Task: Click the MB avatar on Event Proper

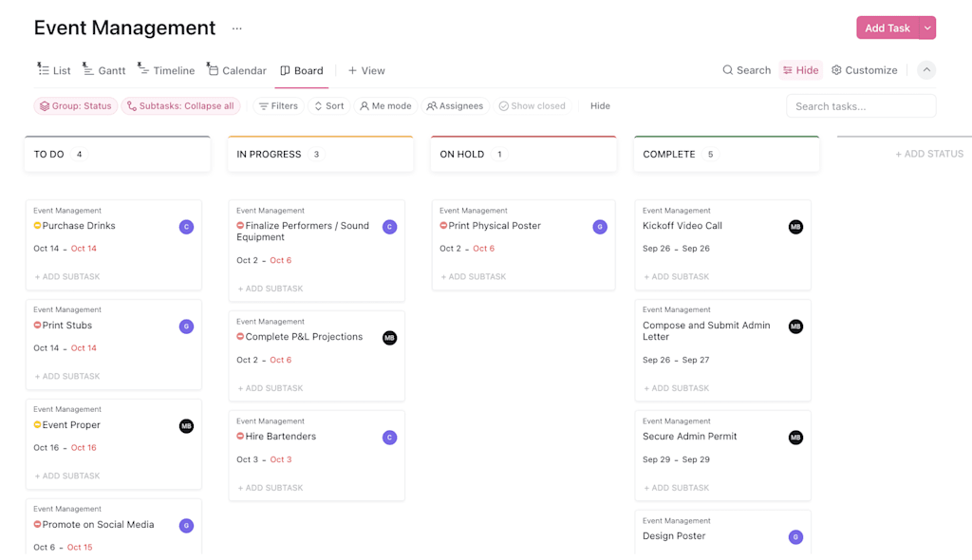Action: tap(187, 426)
